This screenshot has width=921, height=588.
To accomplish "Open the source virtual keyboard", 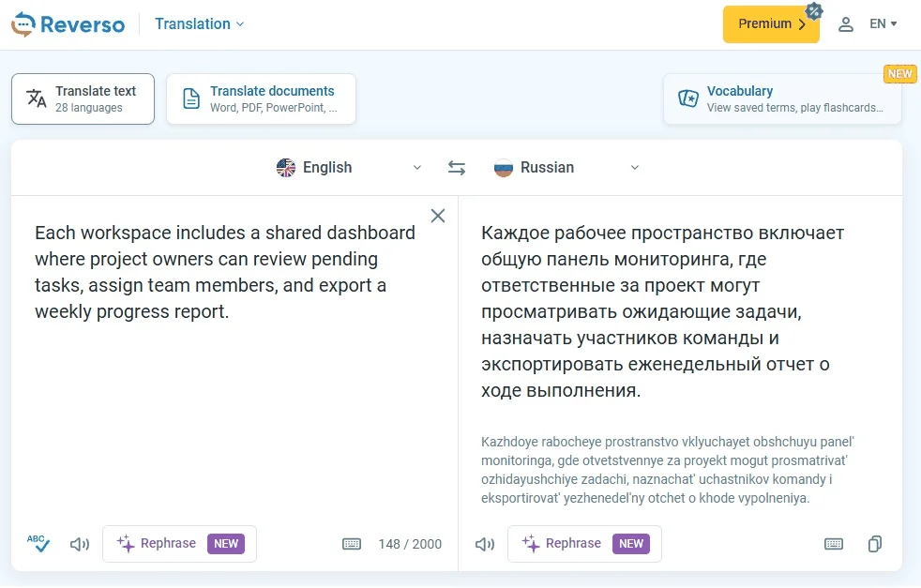I will [352, 544].
